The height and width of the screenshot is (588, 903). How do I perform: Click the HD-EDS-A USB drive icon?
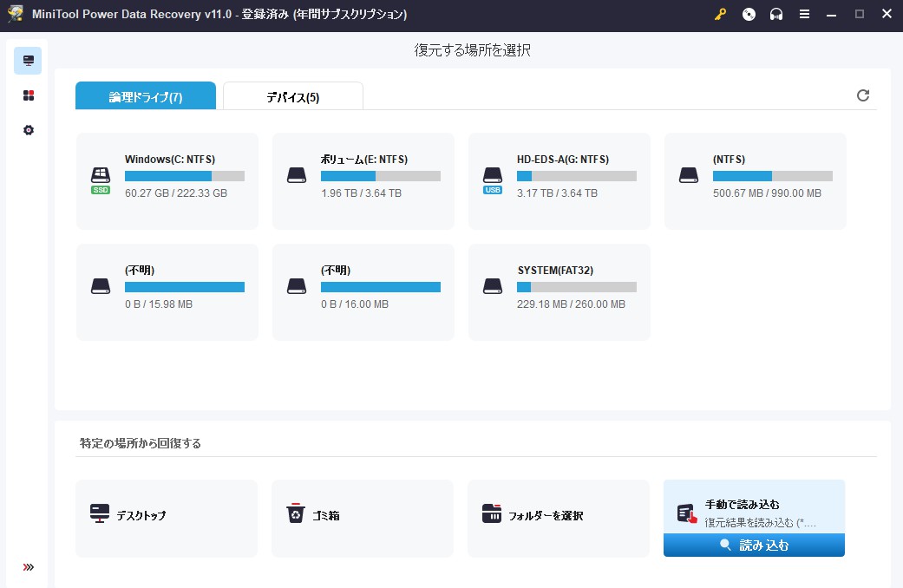pos(493,180)
